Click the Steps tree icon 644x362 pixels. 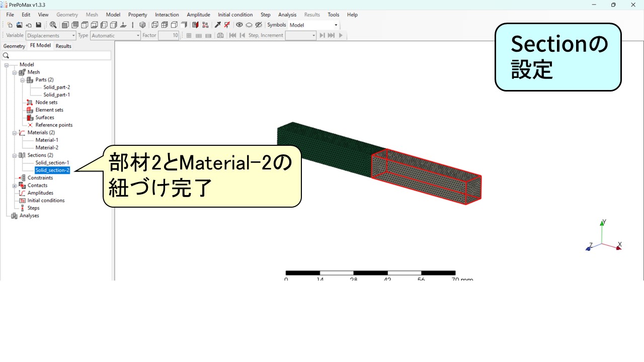22,208
